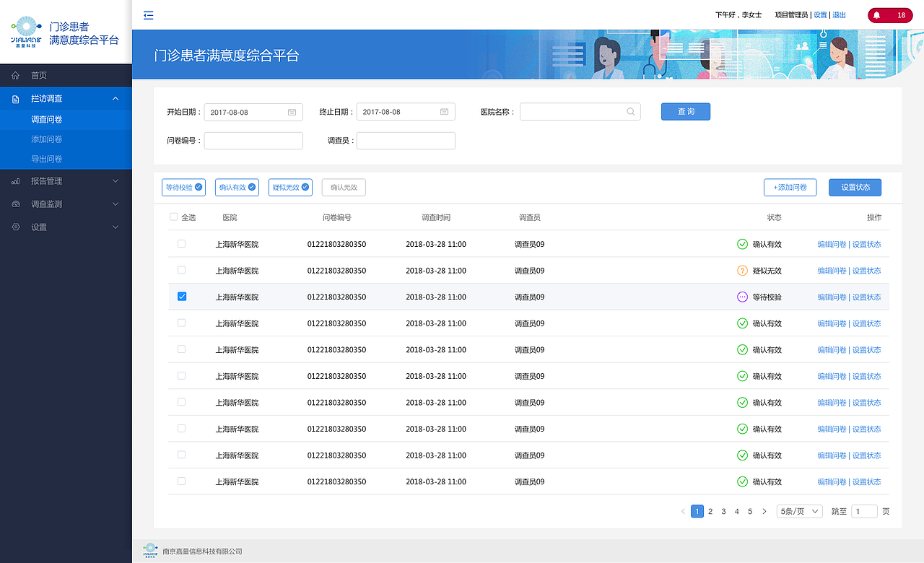Click the 跳至 page number input

click(865, 512)
